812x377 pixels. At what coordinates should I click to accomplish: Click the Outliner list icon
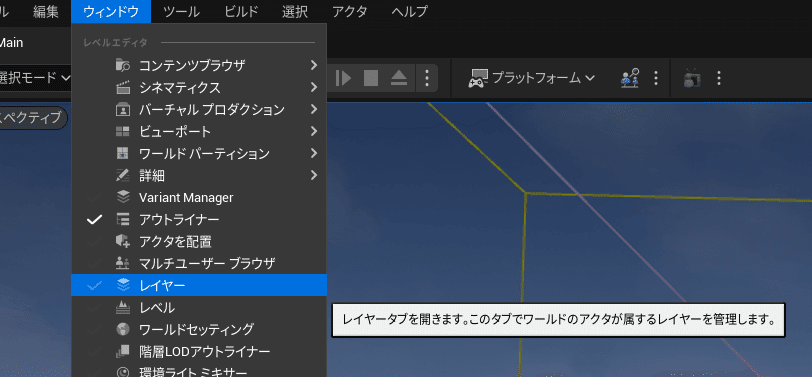coord(123,220)
